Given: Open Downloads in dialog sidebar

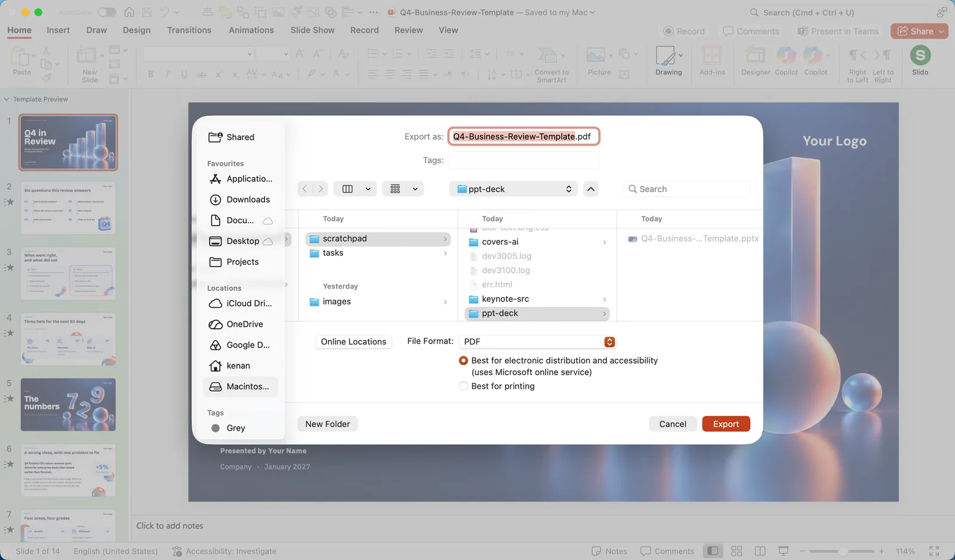Looking at the screenshot, I should tap(240, 200).
